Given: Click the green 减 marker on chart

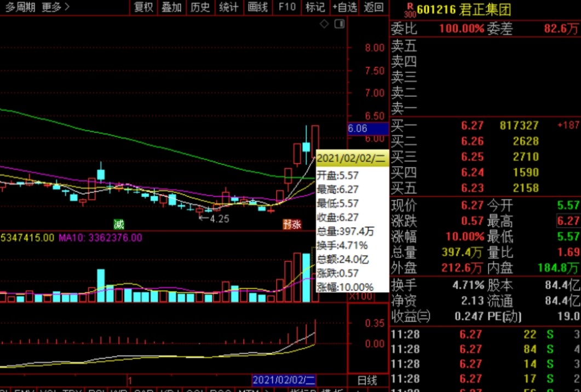Looking at the screenshot, I should click(119, 224).
